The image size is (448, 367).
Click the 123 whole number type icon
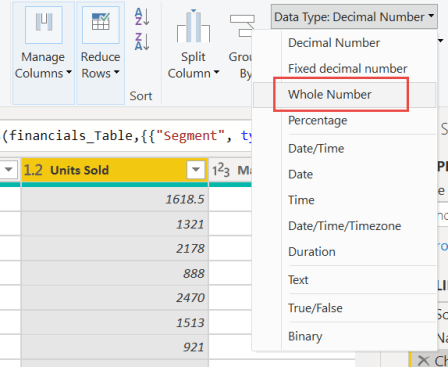(221, 170)
